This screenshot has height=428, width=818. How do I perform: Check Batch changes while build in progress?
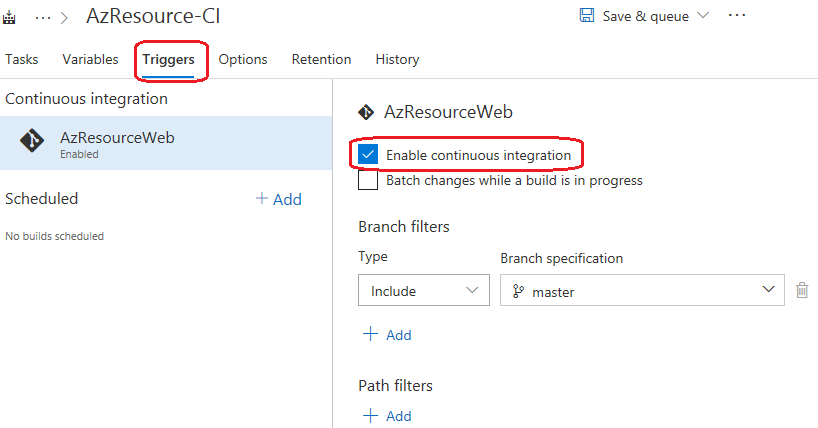pos(368,181)
